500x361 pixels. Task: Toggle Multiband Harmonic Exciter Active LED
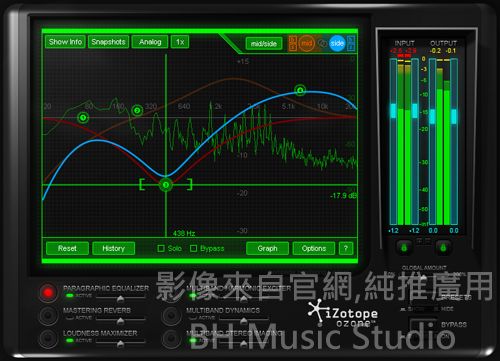193,296
